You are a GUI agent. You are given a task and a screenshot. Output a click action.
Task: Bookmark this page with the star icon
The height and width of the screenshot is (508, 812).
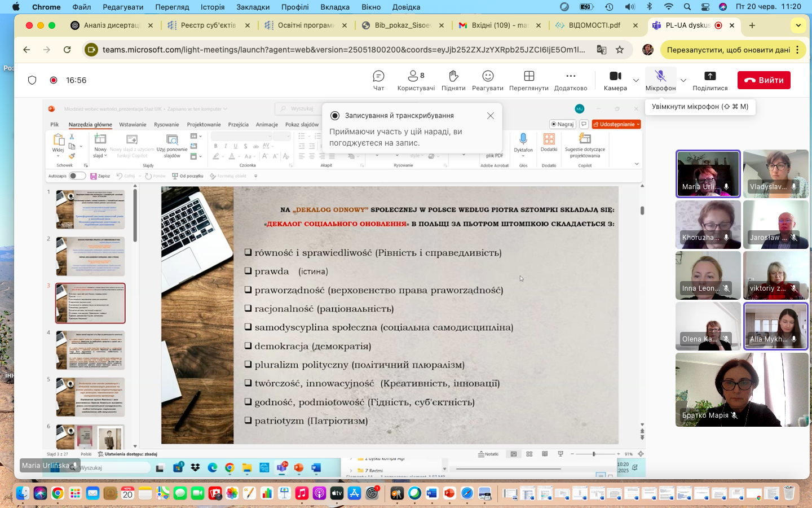click(x=620, y=50)
